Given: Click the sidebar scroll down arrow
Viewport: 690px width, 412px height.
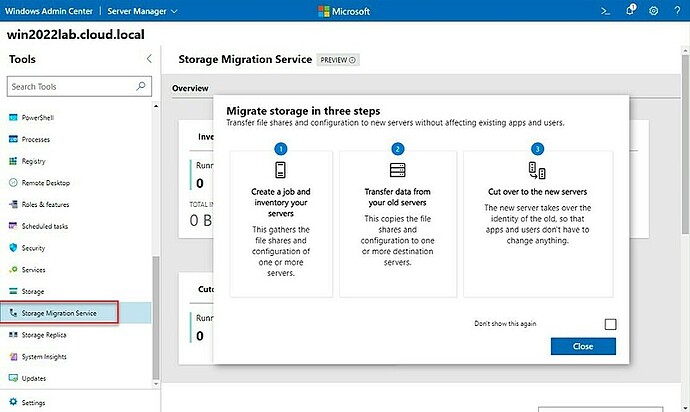Looking at the screenshot, I should click(156, 384).
